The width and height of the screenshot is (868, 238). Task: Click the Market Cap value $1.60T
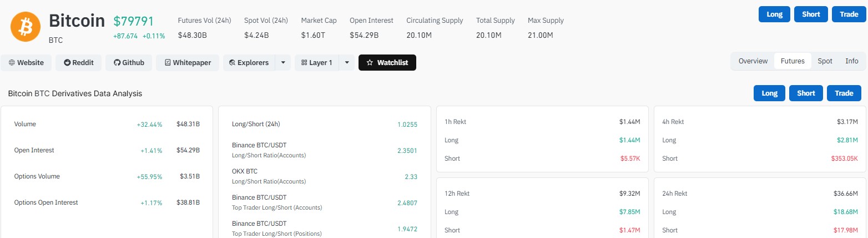313,35
